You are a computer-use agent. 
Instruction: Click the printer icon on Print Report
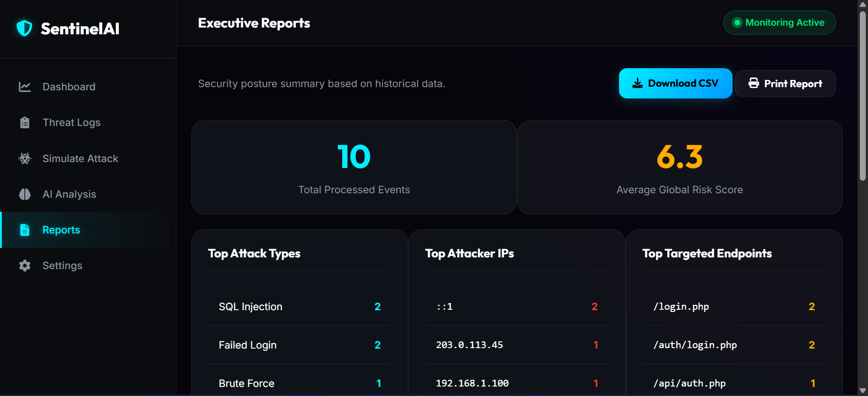[754, 83]
